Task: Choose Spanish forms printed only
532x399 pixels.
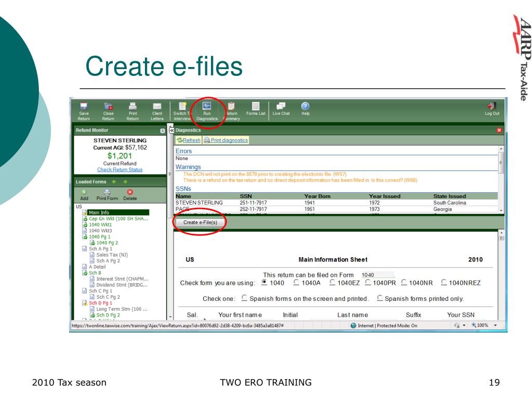Action: click(x=380, y=298)
